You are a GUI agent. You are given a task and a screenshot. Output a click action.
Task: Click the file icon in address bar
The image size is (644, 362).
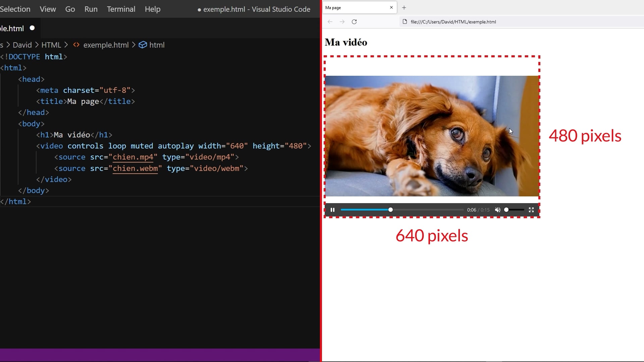[405, 22]
